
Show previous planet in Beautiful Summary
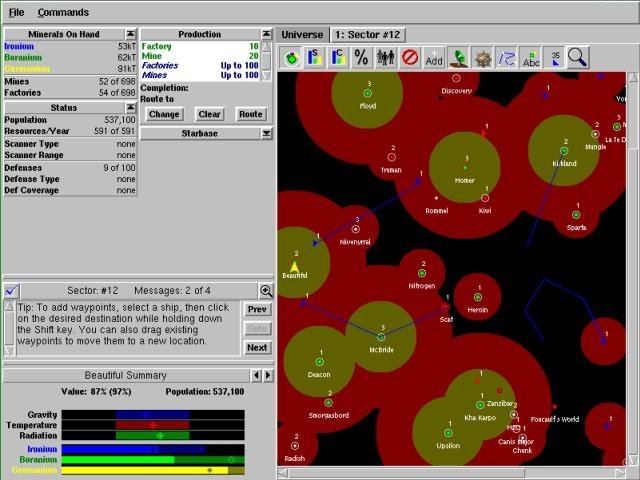256,375
